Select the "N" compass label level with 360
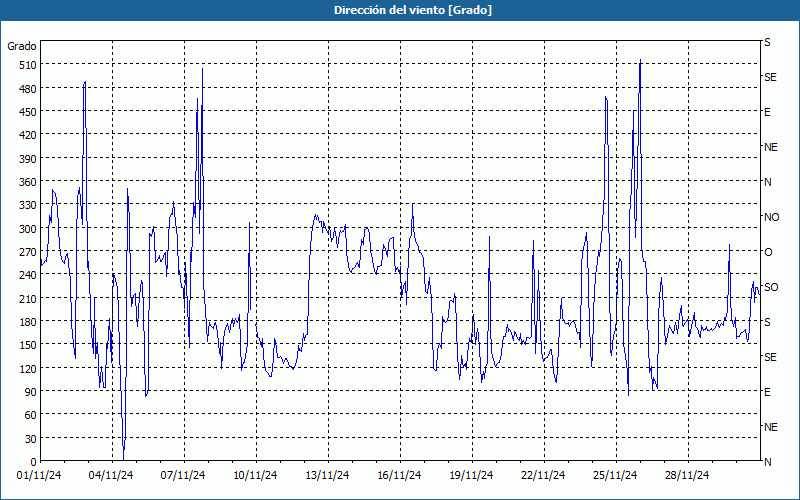The image size is (800, 500). (767, 182)
